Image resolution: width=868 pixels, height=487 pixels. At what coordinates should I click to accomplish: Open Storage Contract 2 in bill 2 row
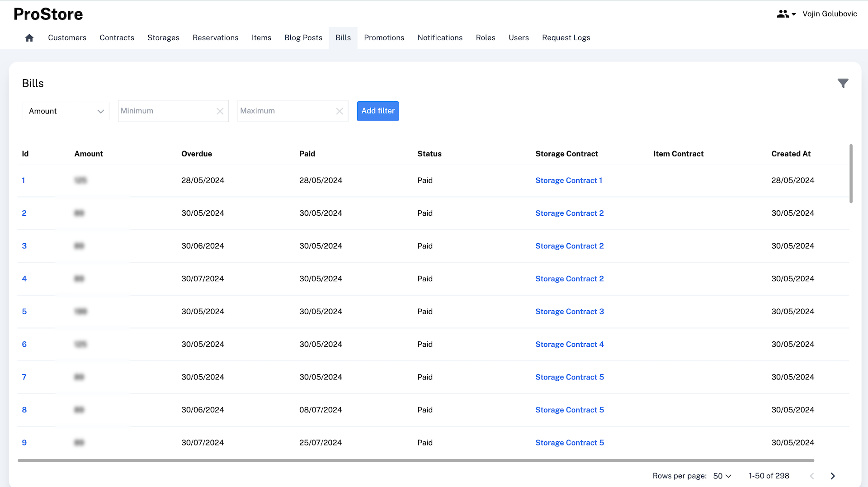coord(570,213)
